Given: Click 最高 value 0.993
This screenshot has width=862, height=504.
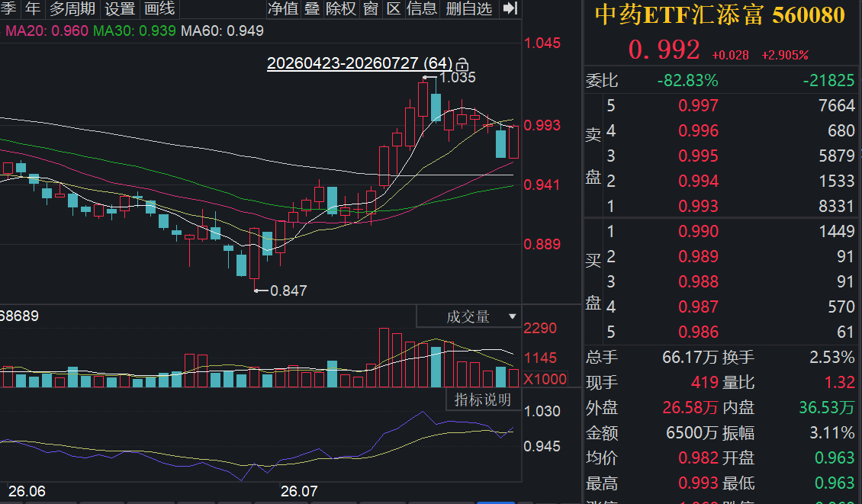Looking at the screenshot, I should pyautogui.click(x=698, y=483).
